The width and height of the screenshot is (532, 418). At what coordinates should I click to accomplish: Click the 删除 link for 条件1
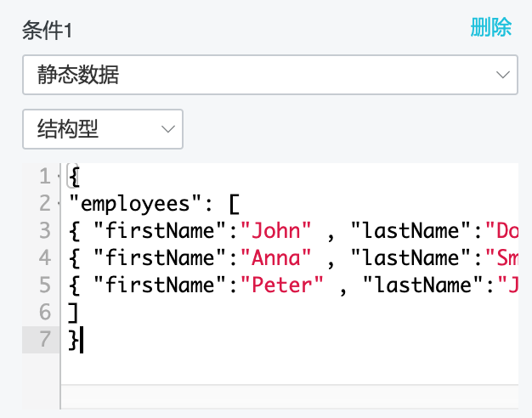(491, 28)
